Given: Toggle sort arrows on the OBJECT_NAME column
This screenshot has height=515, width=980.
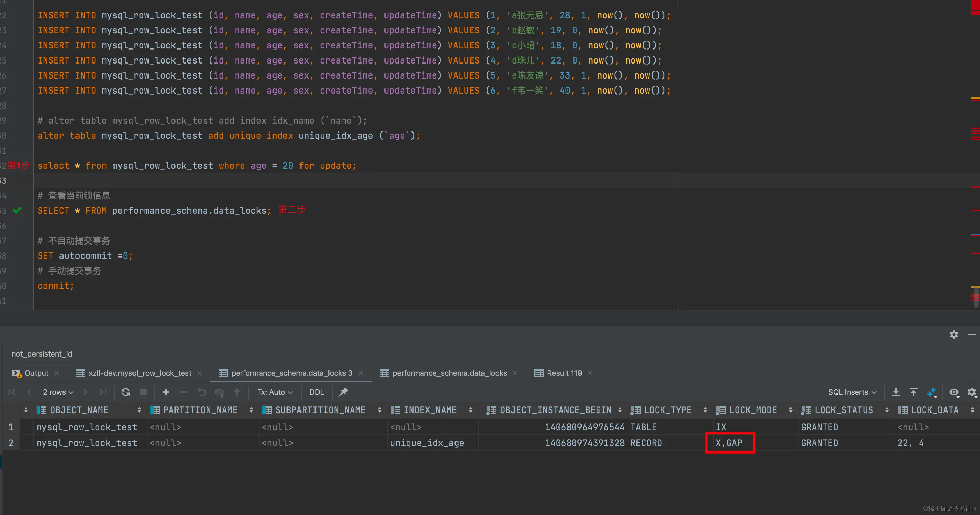Looking at the screenshot, I should tap(139, 410).
